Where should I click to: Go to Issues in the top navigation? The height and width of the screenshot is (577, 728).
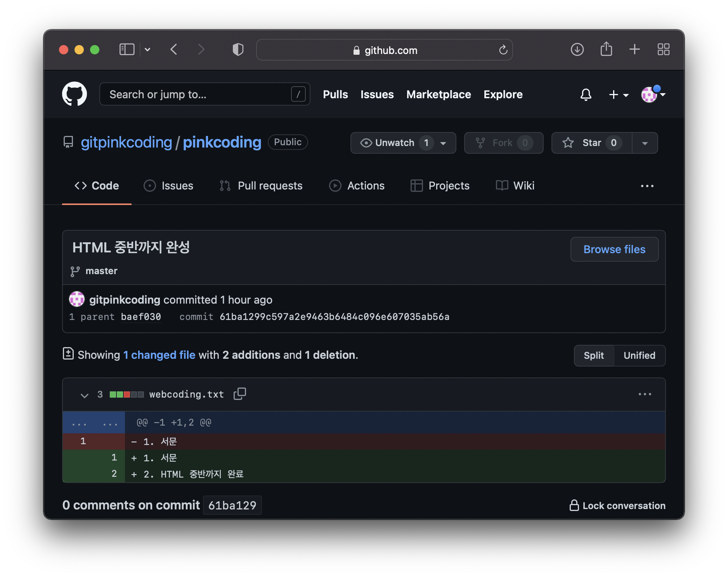[377, 94]
